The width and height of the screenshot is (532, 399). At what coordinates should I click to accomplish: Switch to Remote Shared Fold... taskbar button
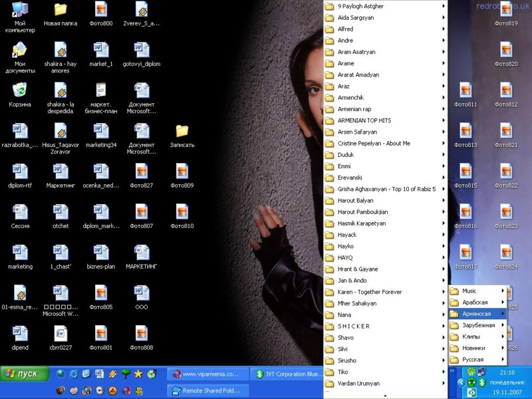[x=207, y=391]
